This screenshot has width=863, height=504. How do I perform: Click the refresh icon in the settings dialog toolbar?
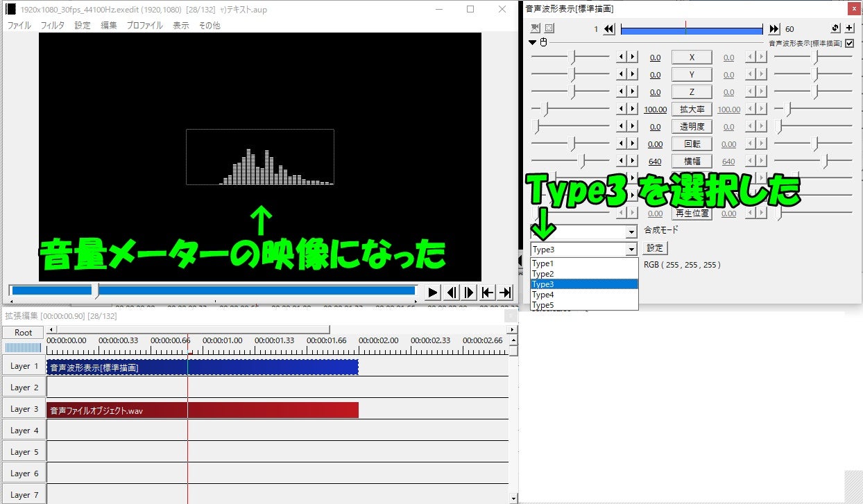(835, 28)
